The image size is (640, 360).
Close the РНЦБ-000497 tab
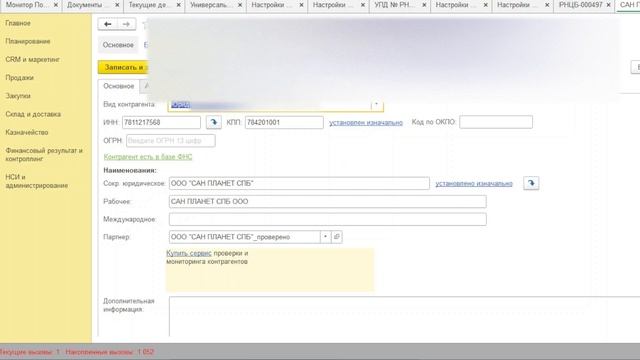pos(608,5)
